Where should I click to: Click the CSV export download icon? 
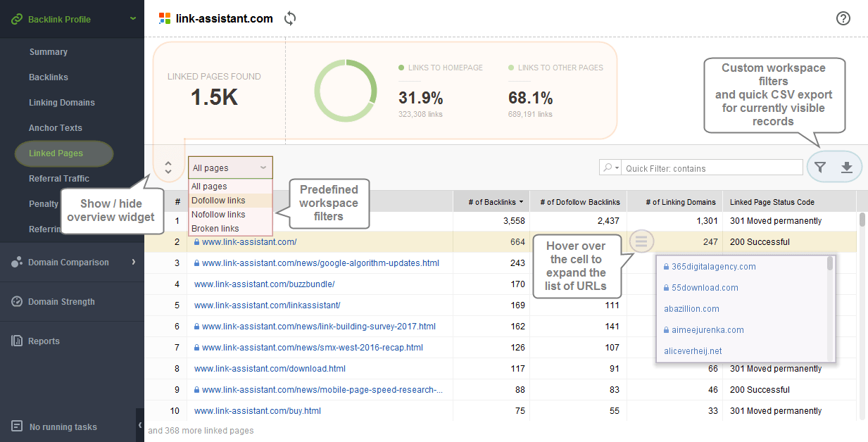click(x=847, y=167)
